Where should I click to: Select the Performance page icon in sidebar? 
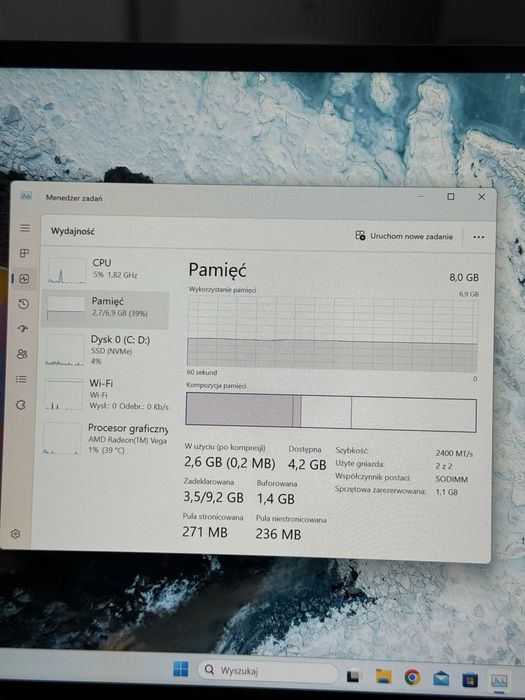25,279
